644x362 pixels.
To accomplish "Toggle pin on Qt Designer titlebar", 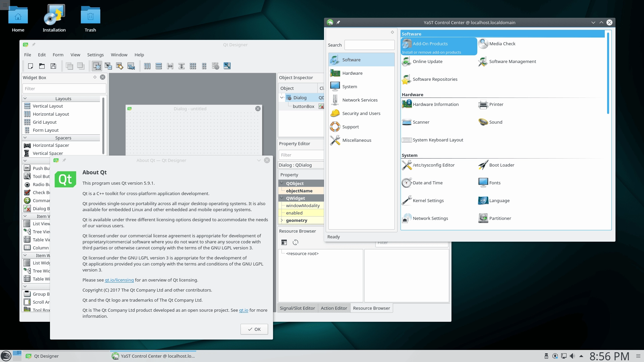I will point(34,45).
